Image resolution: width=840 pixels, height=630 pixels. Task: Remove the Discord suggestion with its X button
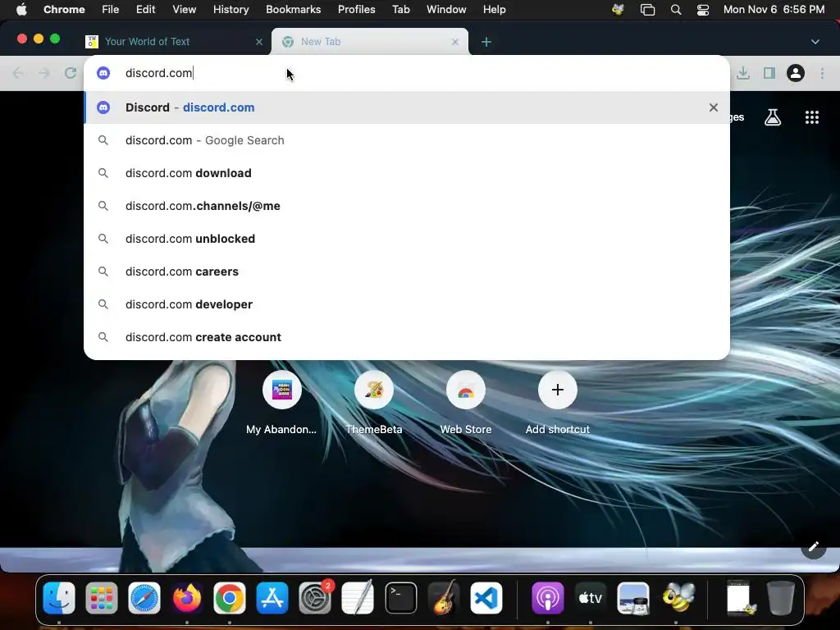coord(713,107)
